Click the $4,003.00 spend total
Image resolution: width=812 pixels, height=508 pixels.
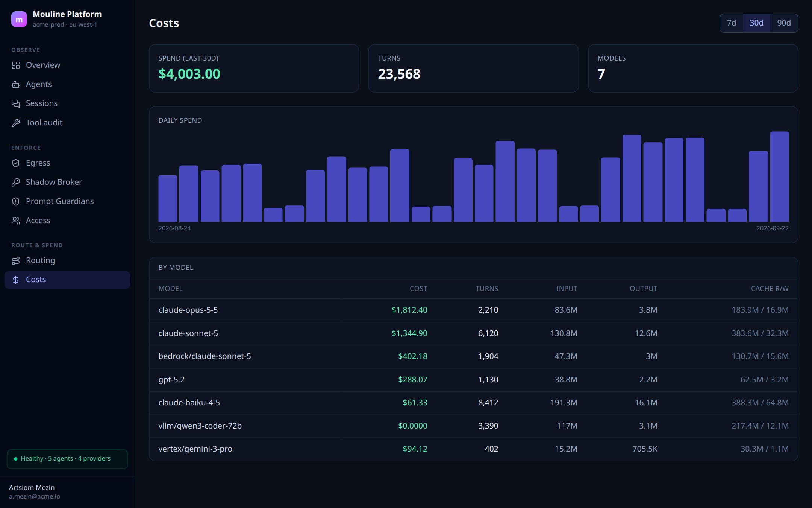point(189,74)
